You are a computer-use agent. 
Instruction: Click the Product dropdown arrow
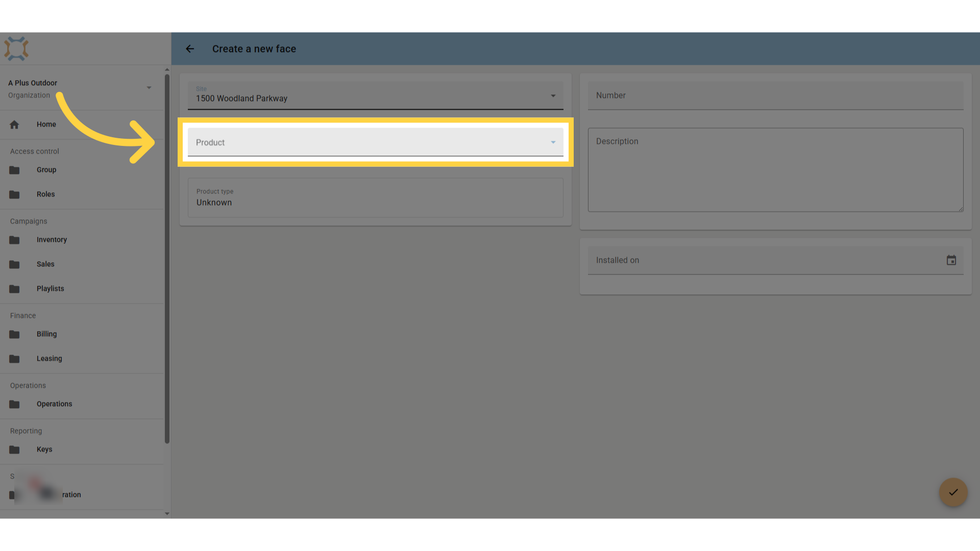click(x=553, y=142)
